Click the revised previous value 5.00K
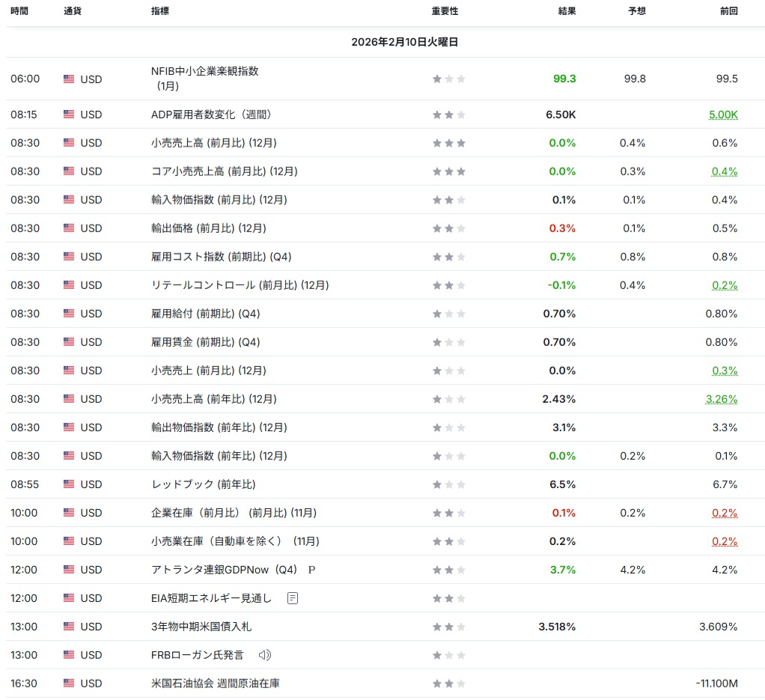The height and width of the screenshot is (700, 765). click(x=722, y=115)
